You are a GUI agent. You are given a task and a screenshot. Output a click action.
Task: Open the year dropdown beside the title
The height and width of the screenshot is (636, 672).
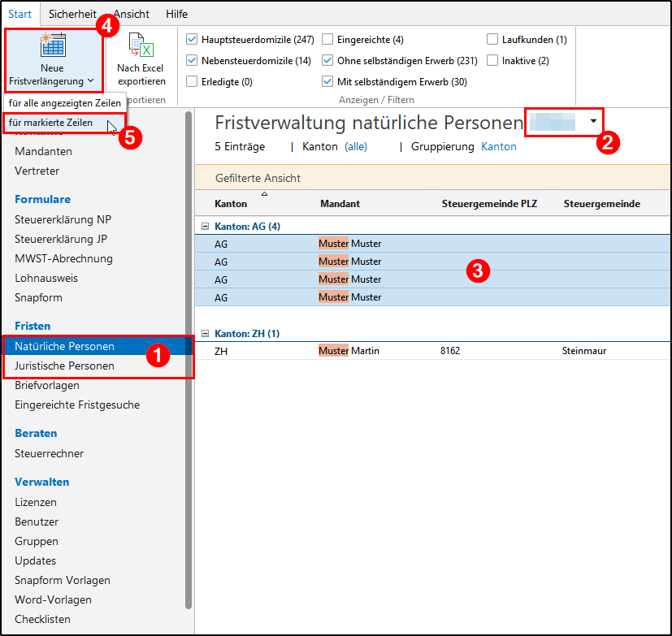click(593, 121)
